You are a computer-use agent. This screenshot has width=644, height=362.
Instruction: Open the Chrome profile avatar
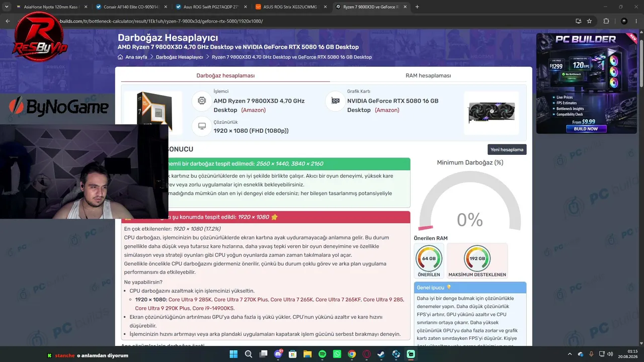click(x=624, y=21)
